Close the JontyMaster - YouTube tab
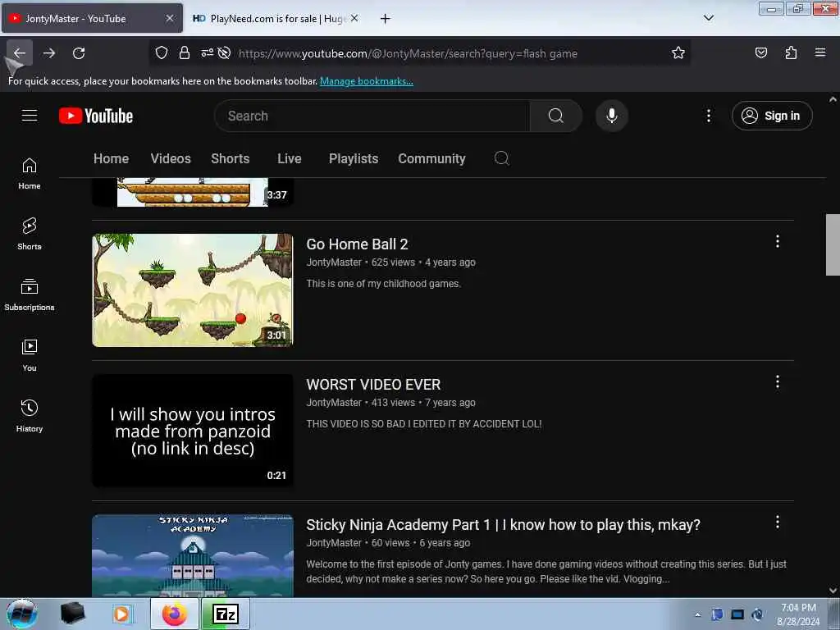 pos(170,18)
